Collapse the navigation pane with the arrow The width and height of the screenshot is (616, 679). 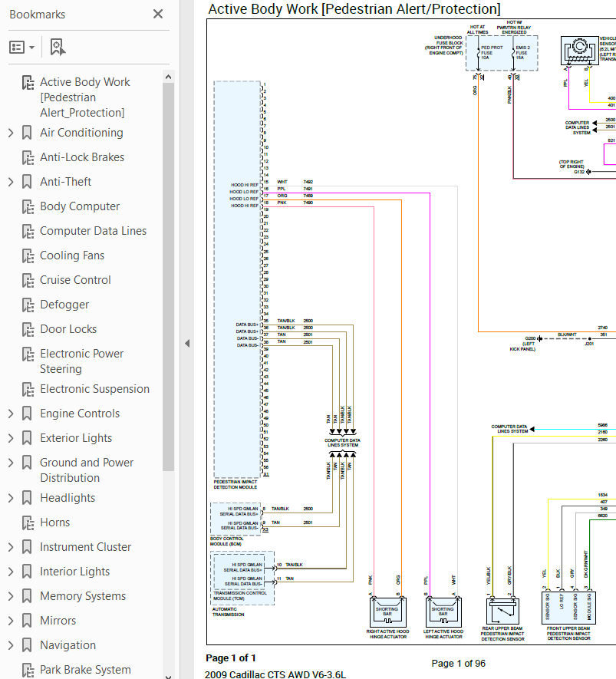tap(187, 344)
